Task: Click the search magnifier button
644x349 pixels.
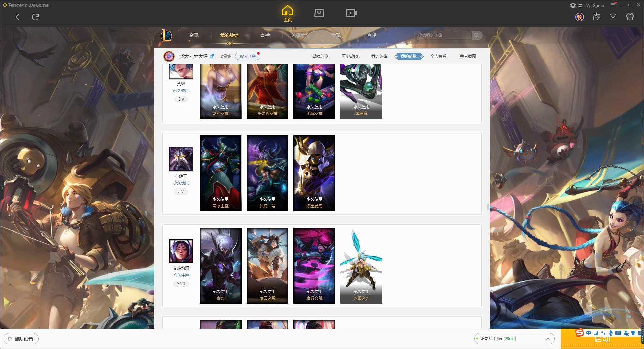Action: [477, 35]
